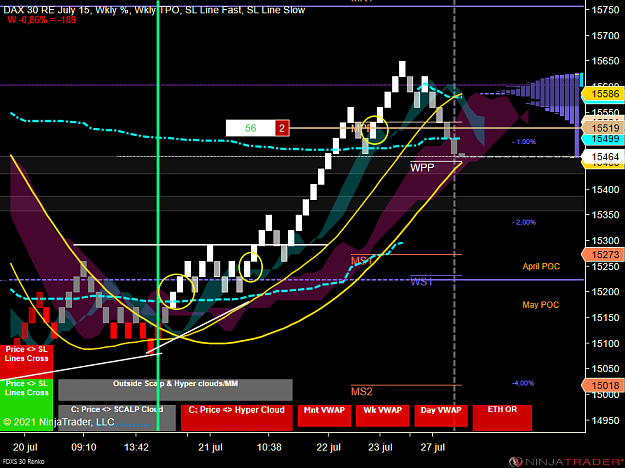Click the May POC label
This screenshot has height=468, width=625.
pyautogui.click(x=540, y=305)
